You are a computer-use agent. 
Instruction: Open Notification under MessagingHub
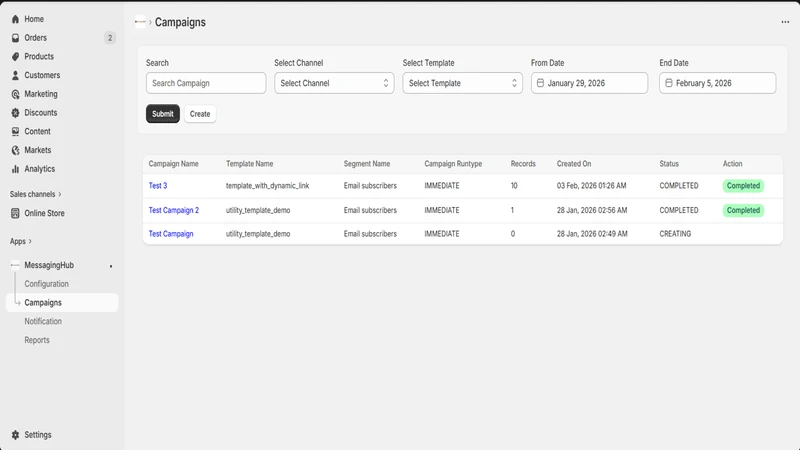point(43,321)
